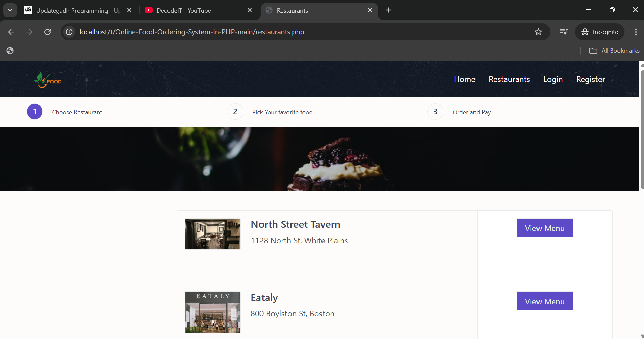Open a new browser tab
The height and width of the screenshot is (339, 644).
[388, 10]
